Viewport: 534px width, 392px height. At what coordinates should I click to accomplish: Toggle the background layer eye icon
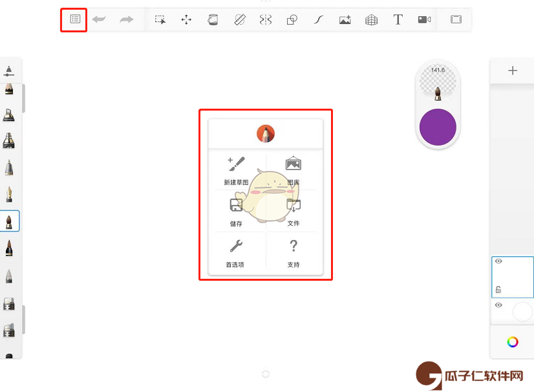[x=498, y=305]
